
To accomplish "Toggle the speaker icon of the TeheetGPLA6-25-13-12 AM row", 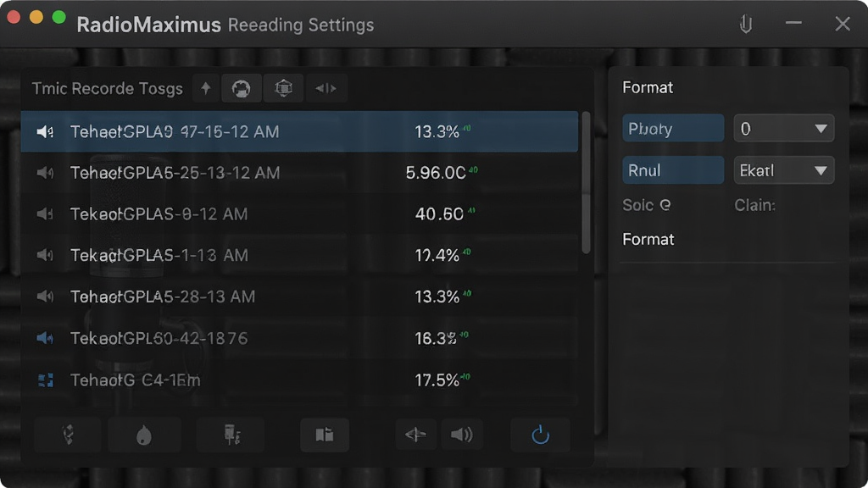I will (x=45, y=173).
